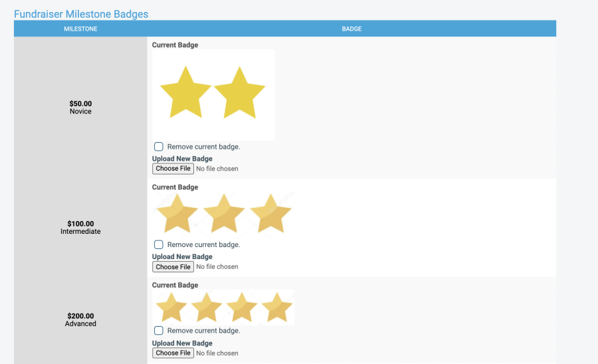Select the $200.00 Advanced milestone cell

click(x=80, y=320)
